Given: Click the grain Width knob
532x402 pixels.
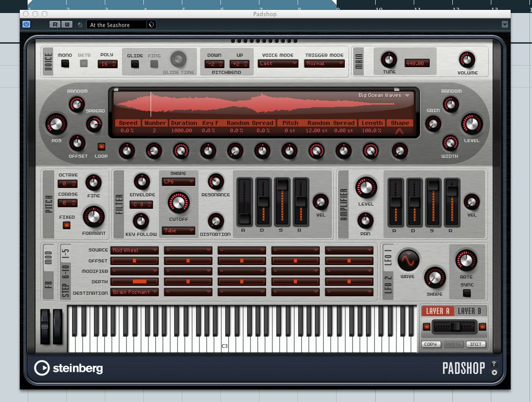Looking at the screenshot, I should [450, 143].
